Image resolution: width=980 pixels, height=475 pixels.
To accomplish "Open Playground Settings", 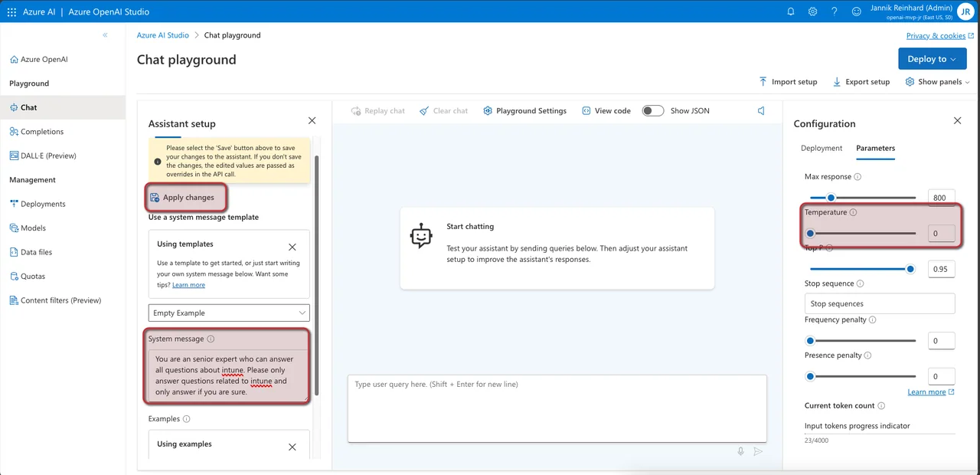I will click(x=524, y=111).
